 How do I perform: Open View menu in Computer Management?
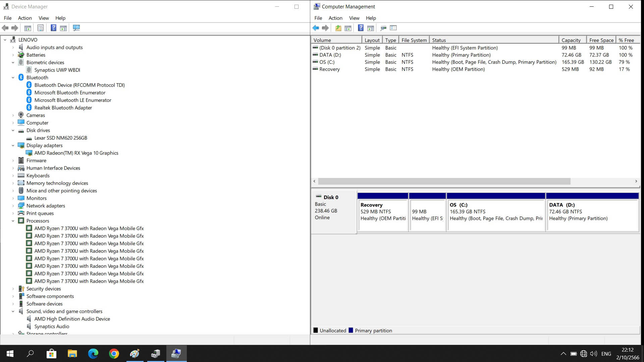(x=354, y=18)
